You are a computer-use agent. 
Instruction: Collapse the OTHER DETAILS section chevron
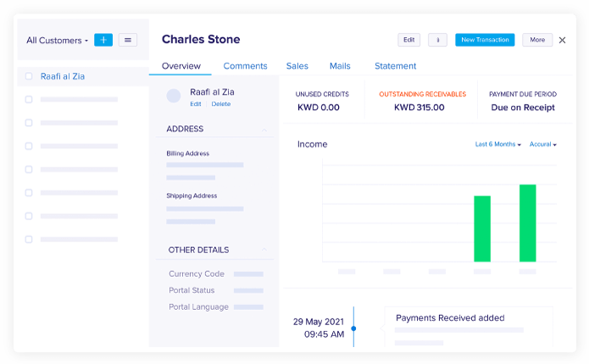click(264, 250)
